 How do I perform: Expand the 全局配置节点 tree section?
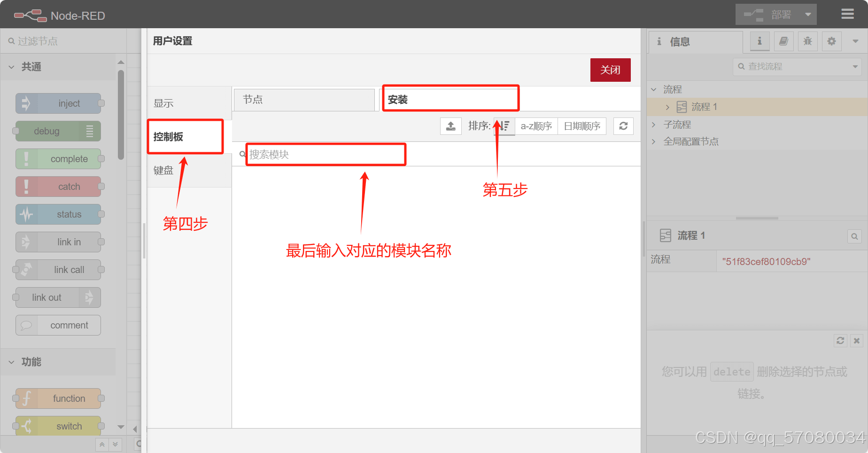click(653, 141)
